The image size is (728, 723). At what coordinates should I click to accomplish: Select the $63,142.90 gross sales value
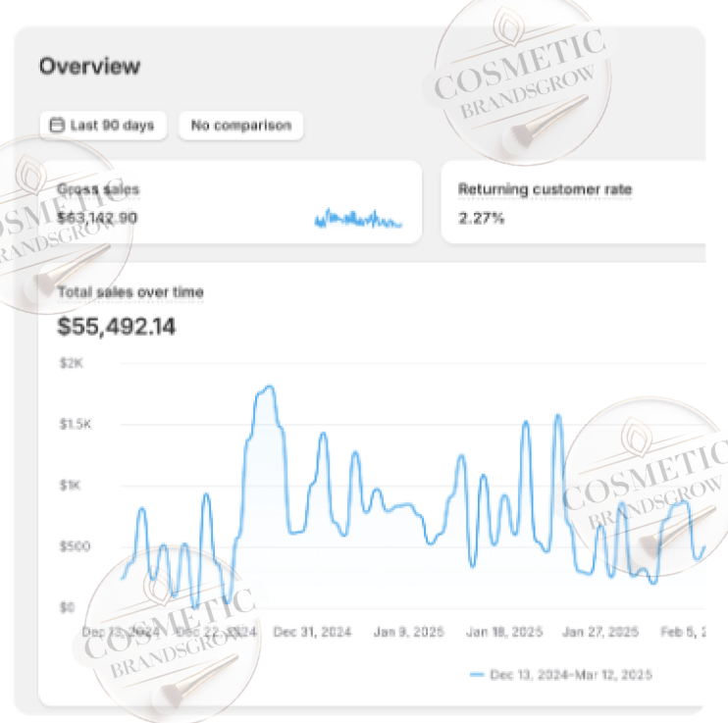tap(97, 218)
